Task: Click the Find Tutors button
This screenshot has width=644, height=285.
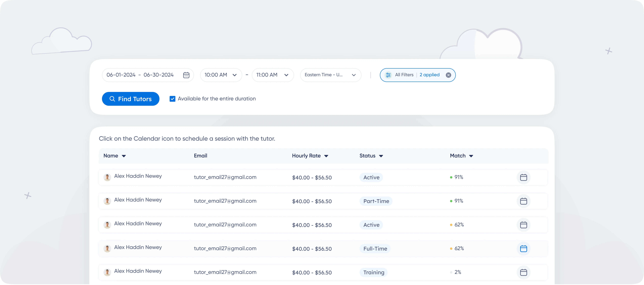Action: coord(130,99)
